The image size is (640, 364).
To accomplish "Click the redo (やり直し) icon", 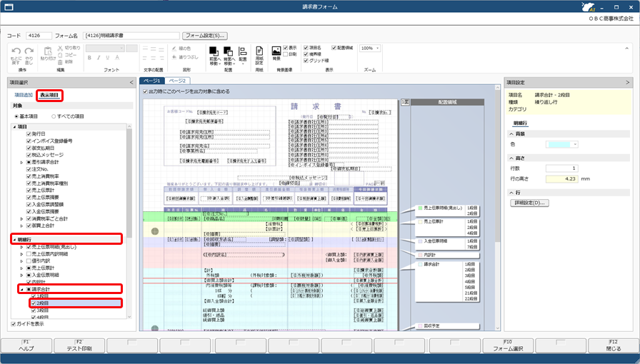I will coord(29,51).
